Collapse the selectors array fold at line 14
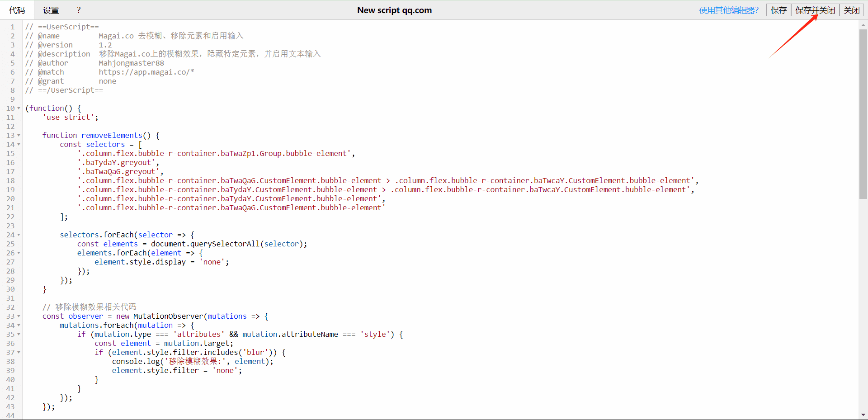Screen dimensions: 868x420 [19, 144]
